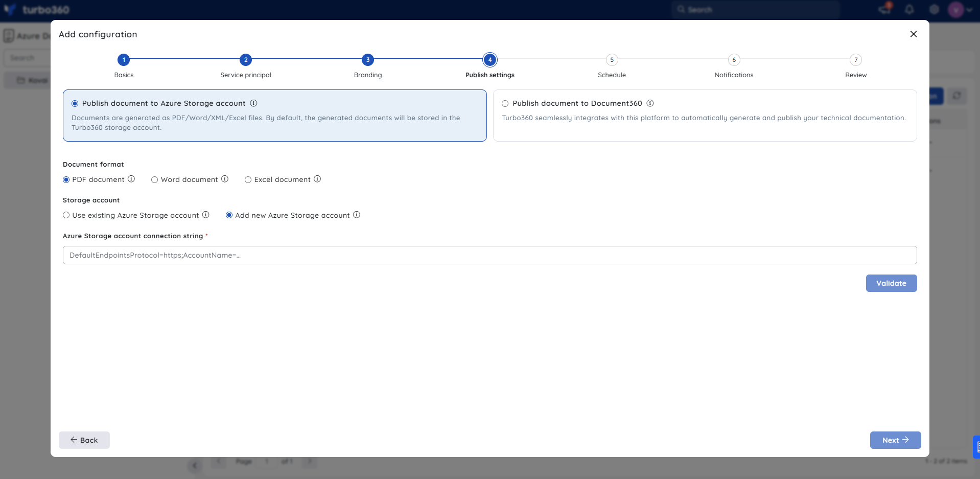Go to step 3 Branding

coord(368,60)
